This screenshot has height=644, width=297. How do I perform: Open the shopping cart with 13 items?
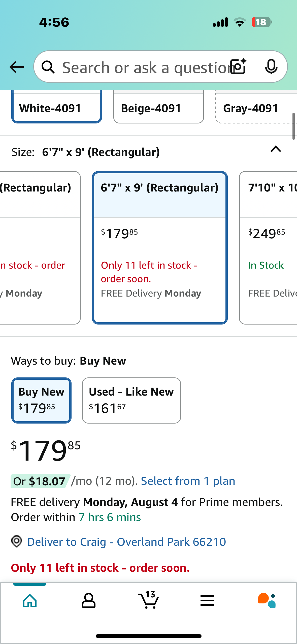pyautogui.click(x=148, y=600)
